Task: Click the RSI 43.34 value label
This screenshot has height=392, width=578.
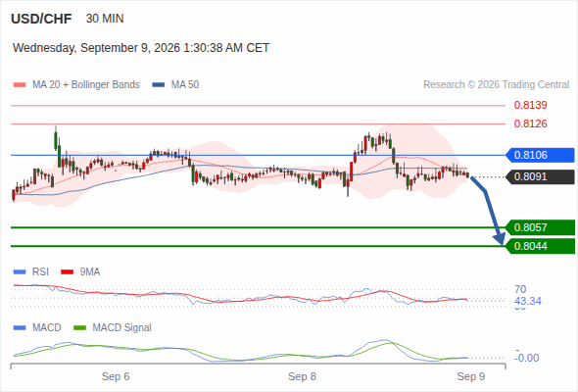Action: tap(528, 301)
